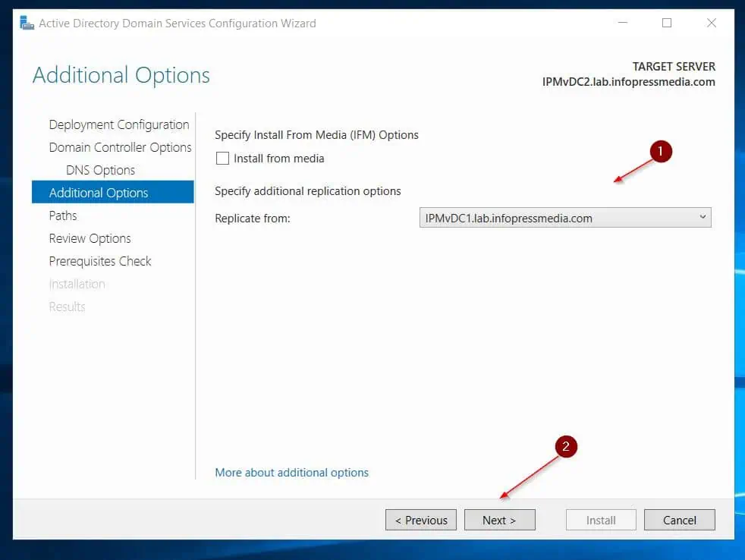Open Domain Controller Options step
The height and width of the screenshot is (560, 745).
point(120,147)
